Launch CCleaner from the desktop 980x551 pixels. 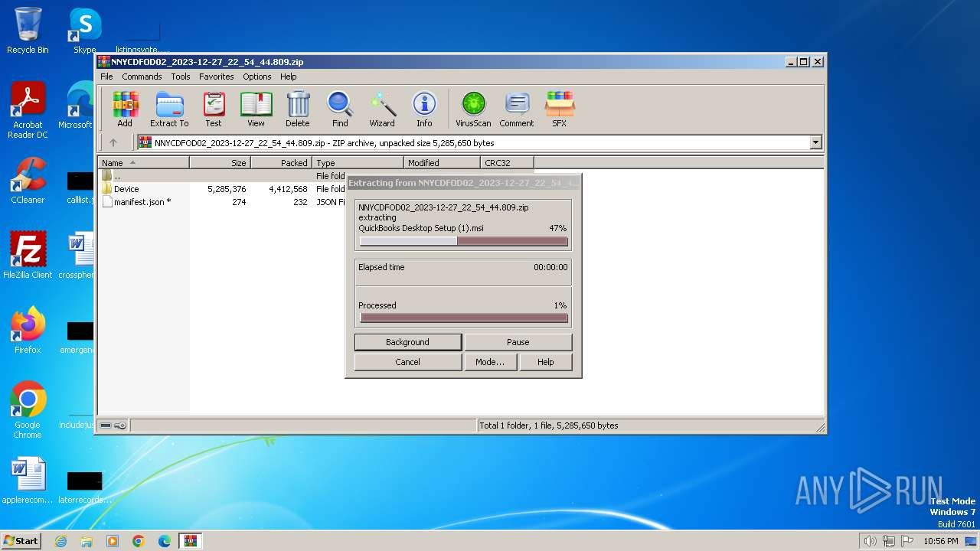click(28, 181)
